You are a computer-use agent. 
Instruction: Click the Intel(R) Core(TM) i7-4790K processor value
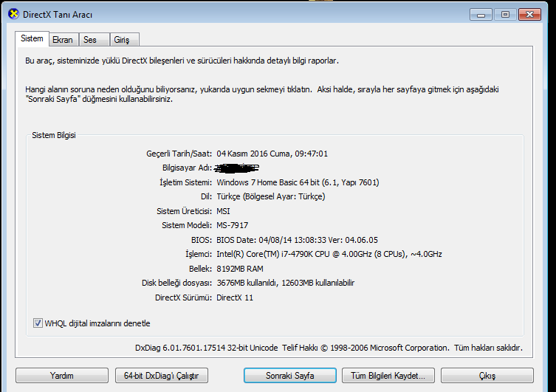tap(329, 254)
